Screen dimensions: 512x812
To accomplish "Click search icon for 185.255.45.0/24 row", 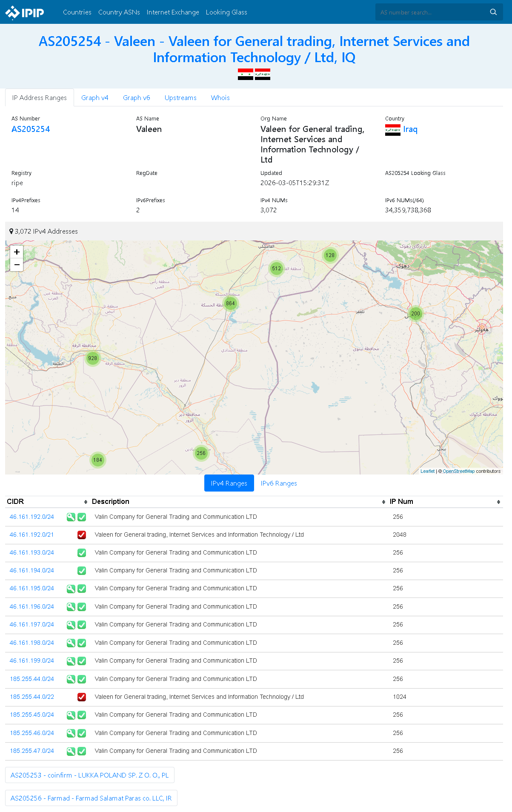I will (x=71, y=715).
